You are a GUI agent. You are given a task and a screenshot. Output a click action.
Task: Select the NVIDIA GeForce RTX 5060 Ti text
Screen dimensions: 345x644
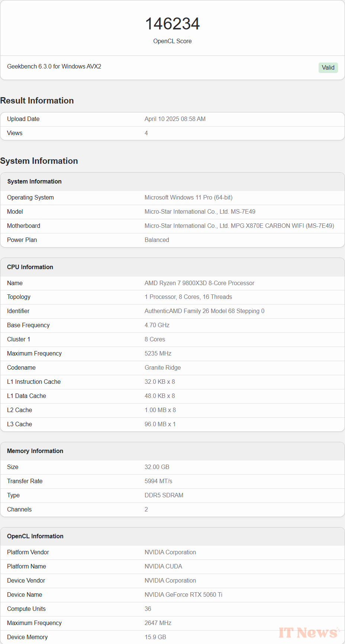[183, 595]
